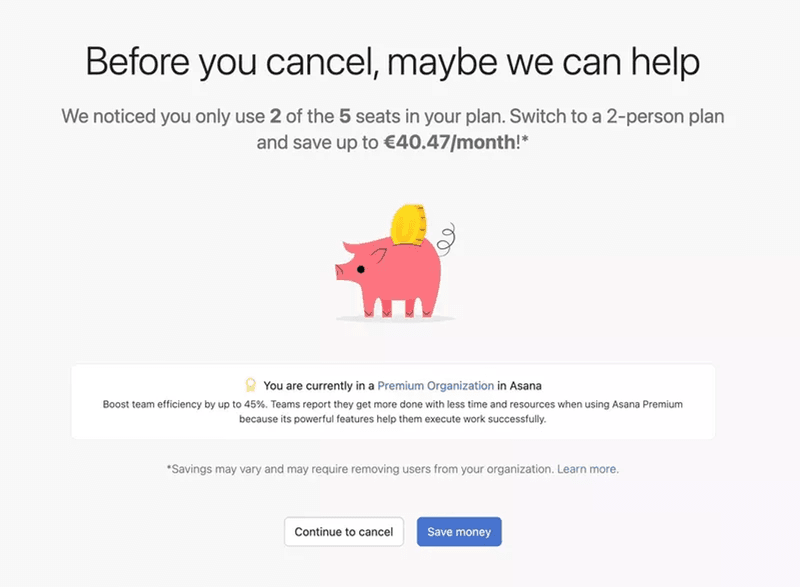Click the white Premium Organization info card
The height and width of the screenshot is (587, 800).
click(400, 399)
